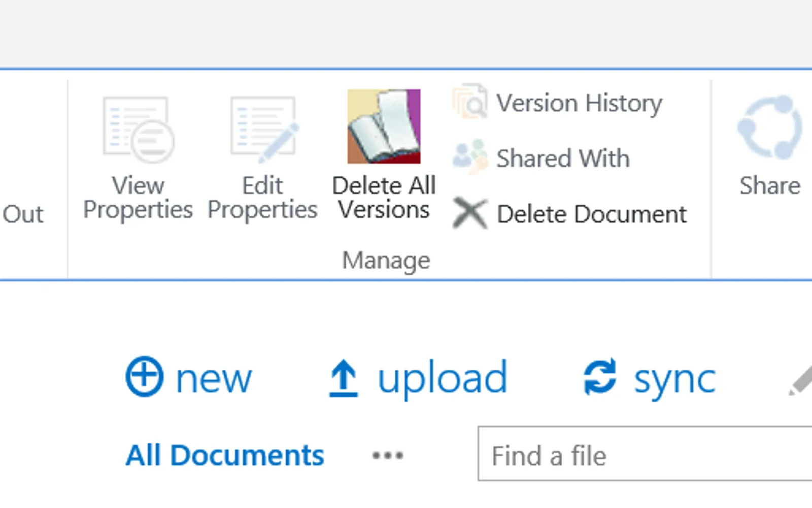The height and width of the screenshot is (508, 812).
Task: Click the Share ribbon icon
Action: (770, 128)
